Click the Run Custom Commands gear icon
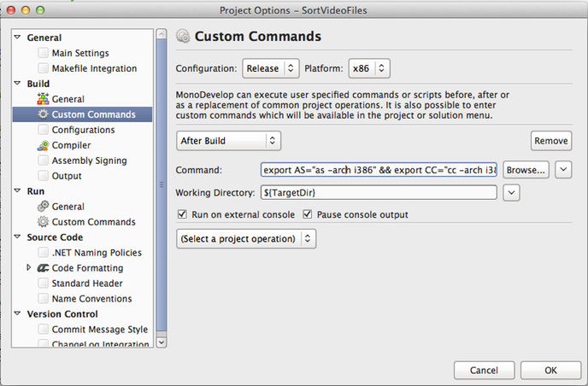The height and width of the screenshot is (386, 588). 43,222
